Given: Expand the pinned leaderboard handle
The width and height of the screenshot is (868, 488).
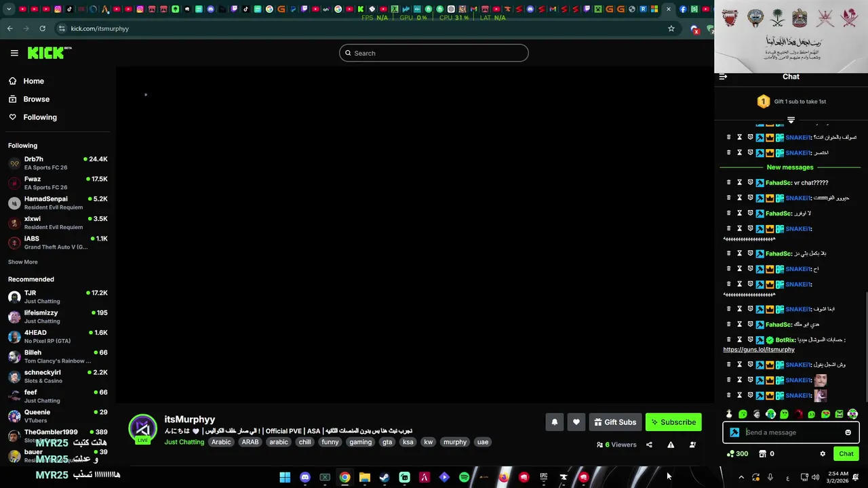Looking at the screenshot, I should coord(791,120).
